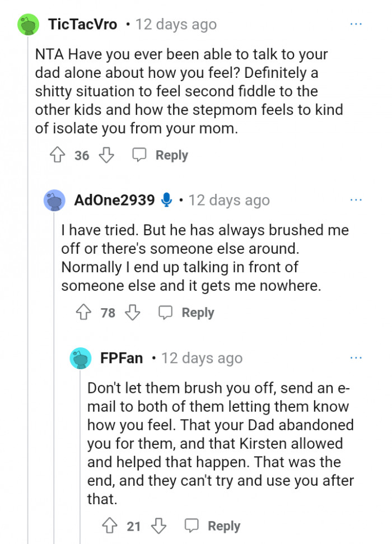Collapse thread via line under TicTacVro's avatar
The width and height of the screenshot is (392, 544).
pyautogui.click(x=28, y=280)
